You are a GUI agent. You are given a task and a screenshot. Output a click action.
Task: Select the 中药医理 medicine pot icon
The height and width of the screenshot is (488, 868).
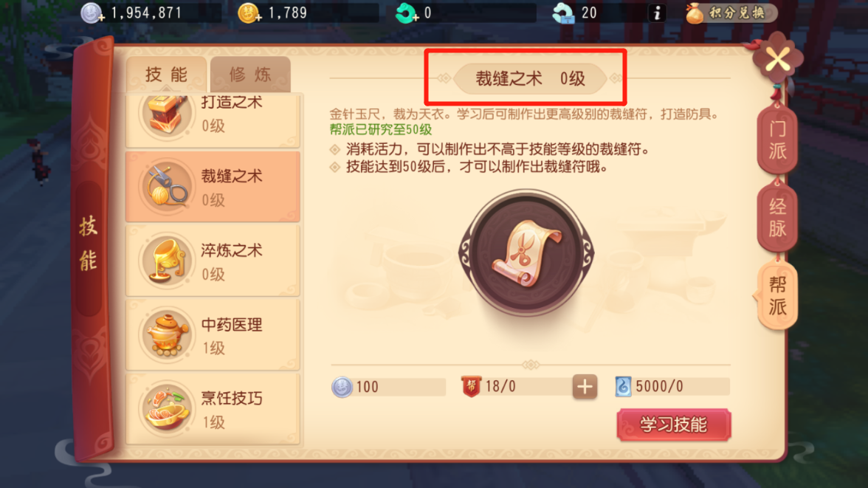(x=166, y=335)
